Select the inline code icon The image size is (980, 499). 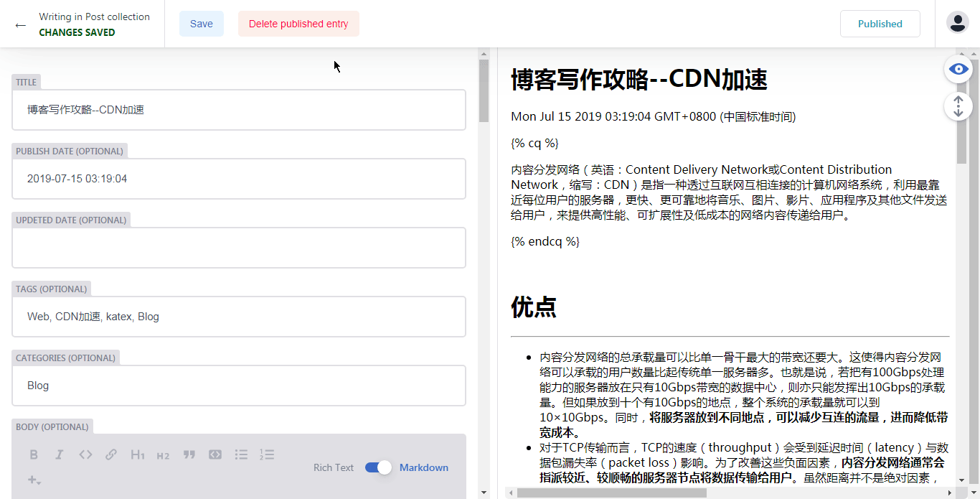[85, 454]
